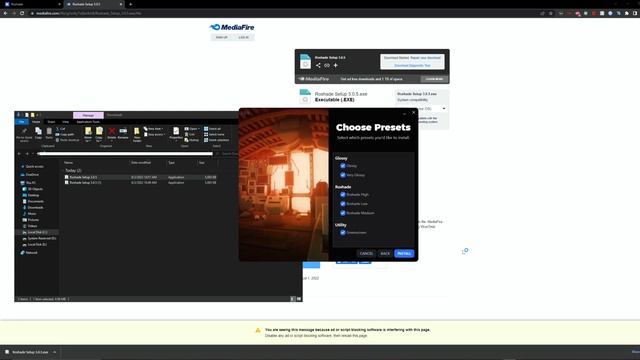Open the Application Tools tab in File Explorer
Image resolution: width=640 pixels, height=360 pixels.
88,122
